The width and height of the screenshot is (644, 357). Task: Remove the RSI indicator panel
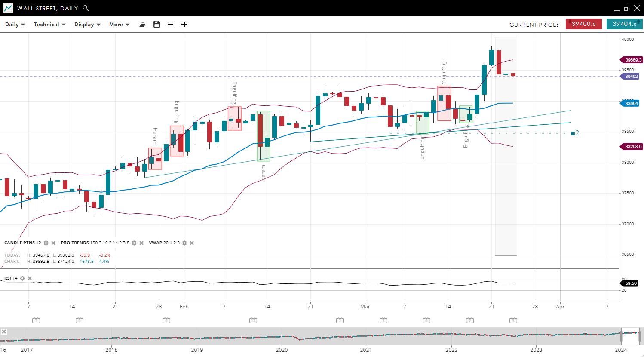30,278
